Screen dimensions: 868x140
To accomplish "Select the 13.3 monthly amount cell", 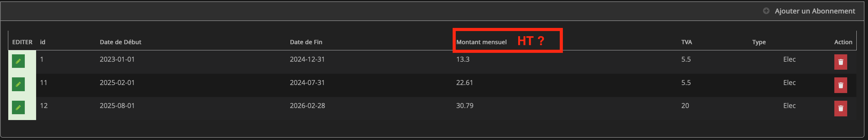I will coord(463,60).
